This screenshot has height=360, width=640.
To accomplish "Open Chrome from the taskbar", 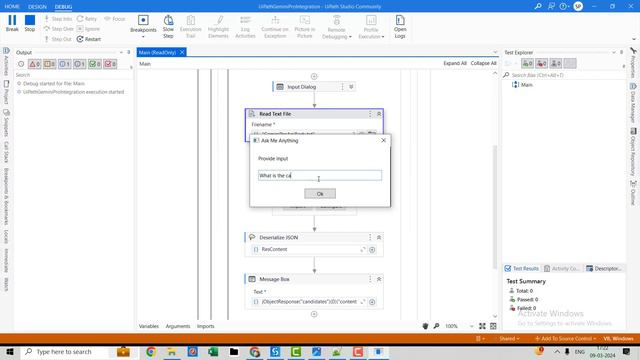I will tap(151, 352).
